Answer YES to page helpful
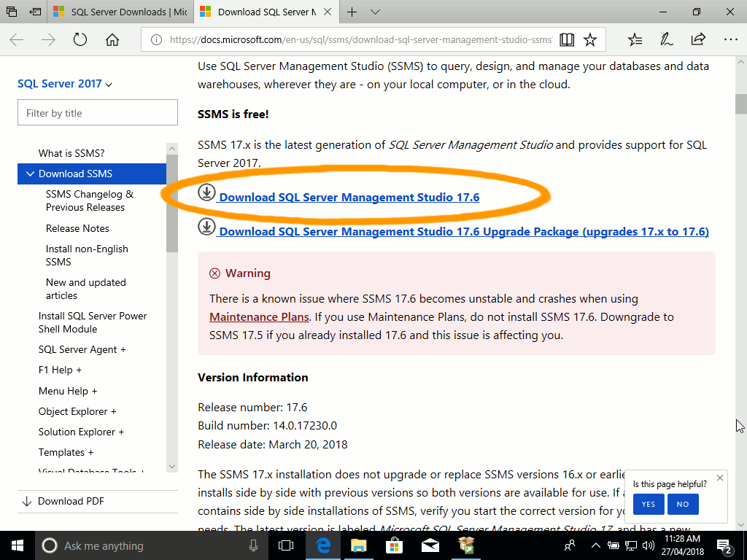The width and height of the screenshot is (747, 560). tap(649, 505)
